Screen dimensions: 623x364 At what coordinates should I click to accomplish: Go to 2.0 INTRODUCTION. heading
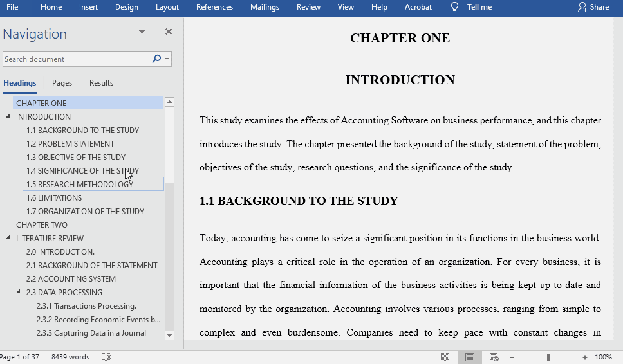(60, 251)
